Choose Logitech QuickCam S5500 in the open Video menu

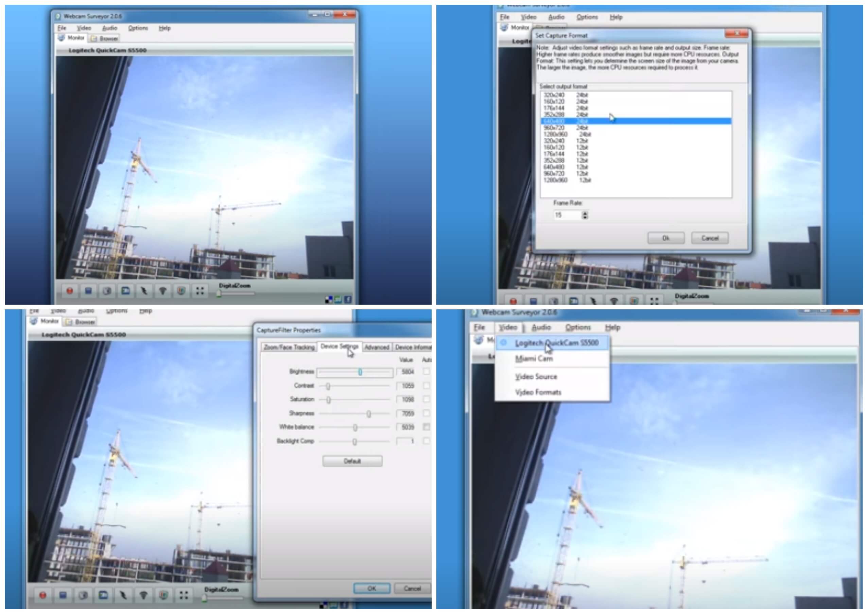pos(552,343)
